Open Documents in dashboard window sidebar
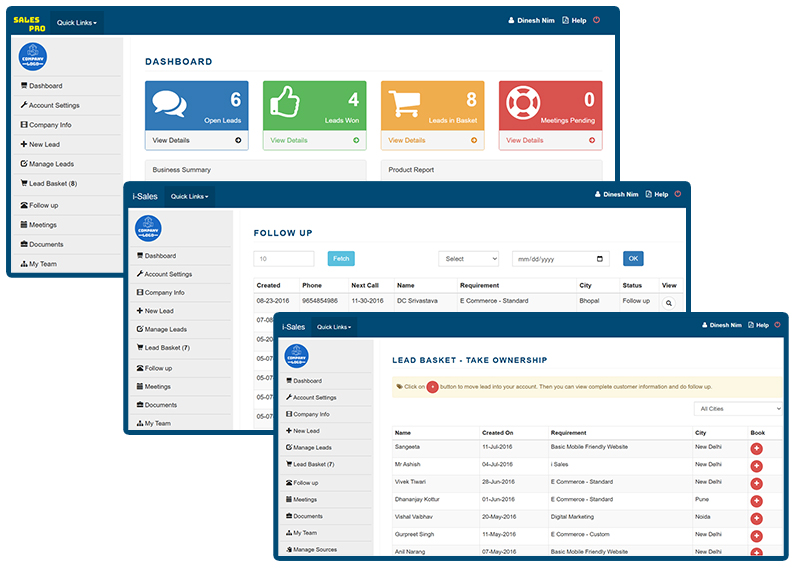 (x=42, y=244)
